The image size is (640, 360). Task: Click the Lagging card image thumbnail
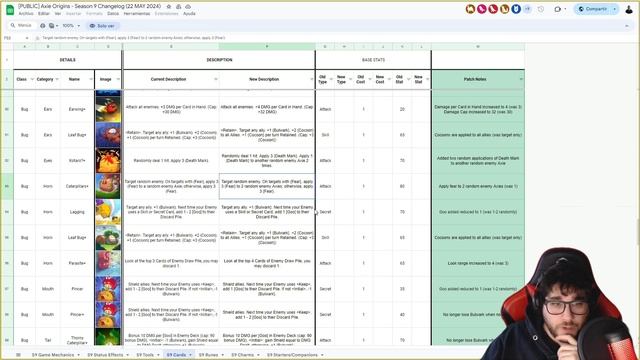click(x=108, y=212)
